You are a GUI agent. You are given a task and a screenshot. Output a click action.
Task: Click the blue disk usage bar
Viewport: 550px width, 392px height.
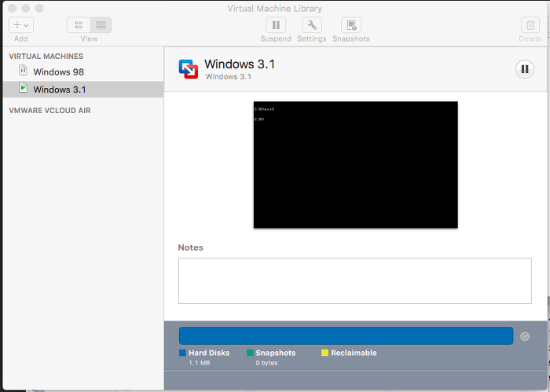tap(346, 336)
